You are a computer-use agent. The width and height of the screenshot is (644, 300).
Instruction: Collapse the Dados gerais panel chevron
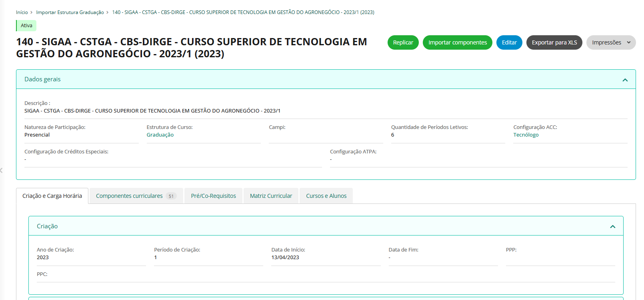point(625,80)
